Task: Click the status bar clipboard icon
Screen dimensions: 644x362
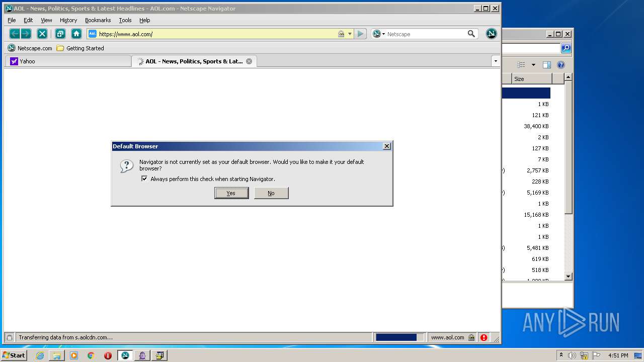Action: [9, 337]
